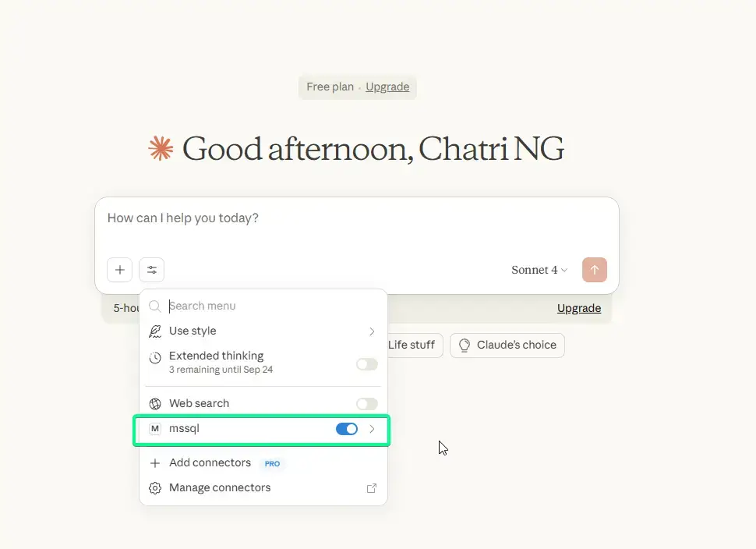Image resolution: width=756 pixels, height=549 pixels.
Task: Click the Manage connectors gear icon
Action: click(x=155, y=488)
